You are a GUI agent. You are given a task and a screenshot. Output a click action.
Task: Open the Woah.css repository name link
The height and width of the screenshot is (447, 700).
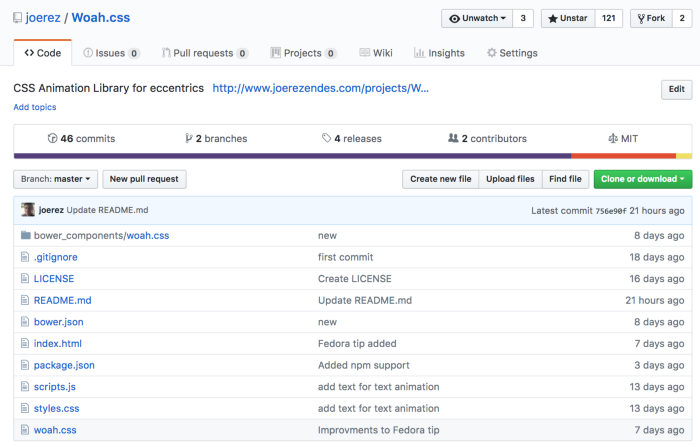101,17
